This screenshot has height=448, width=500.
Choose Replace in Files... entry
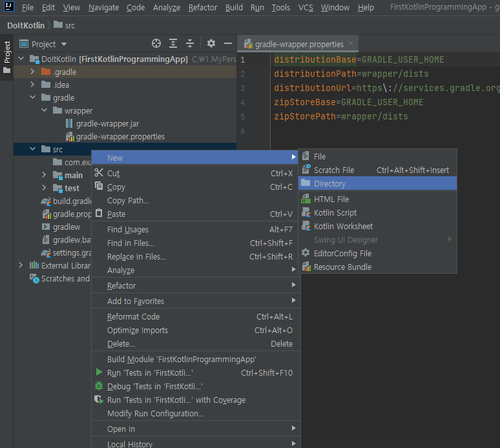point(195,256)
